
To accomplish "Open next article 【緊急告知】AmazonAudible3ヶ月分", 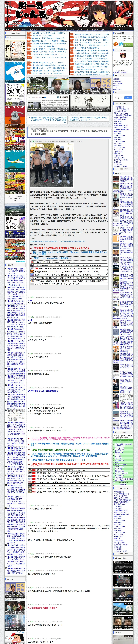I will [x=89, y=118].
